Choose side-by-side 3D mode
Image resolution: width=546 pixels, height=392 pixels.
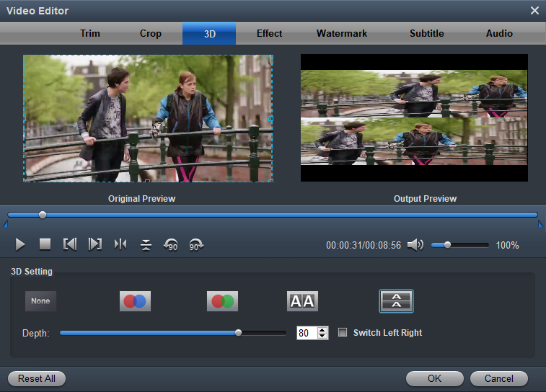point(302,301)
